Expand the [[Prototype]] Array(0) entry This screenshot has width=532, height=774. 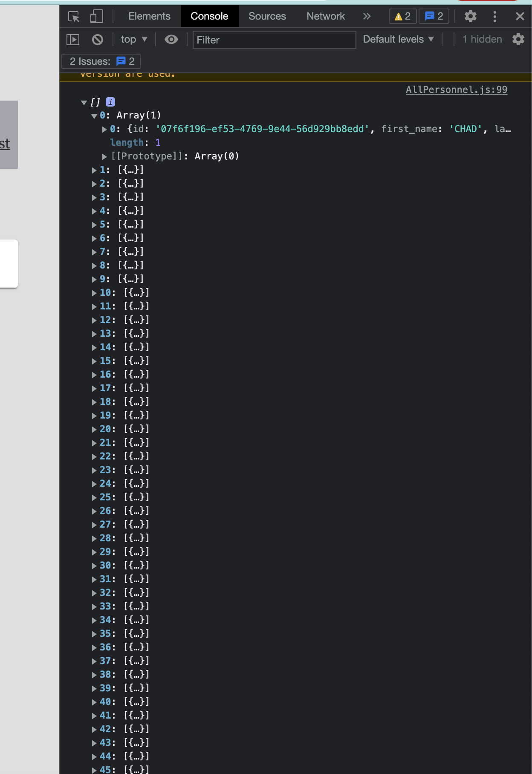(x=104, y=156)
